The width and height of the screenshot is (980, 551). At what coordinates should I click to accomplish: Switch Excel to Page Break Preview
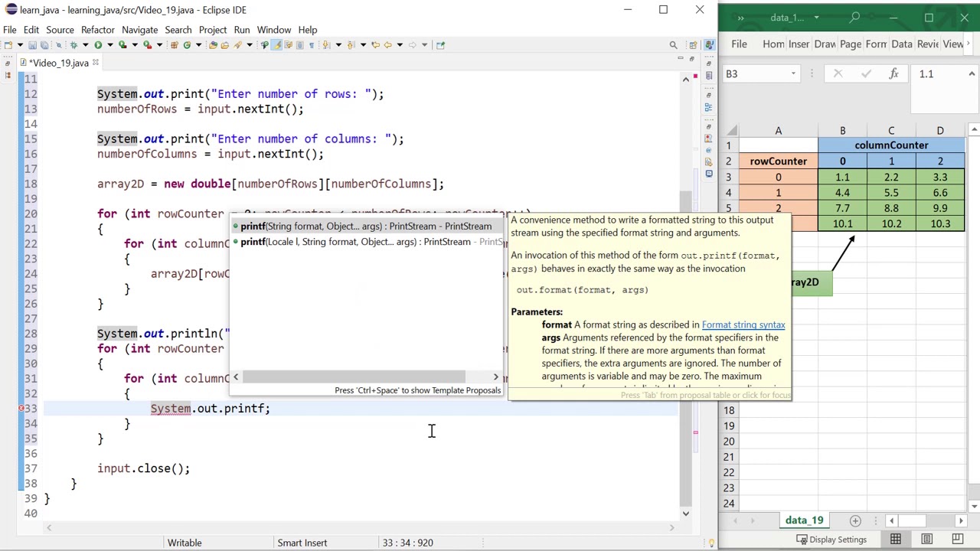[x=957, y=540]
